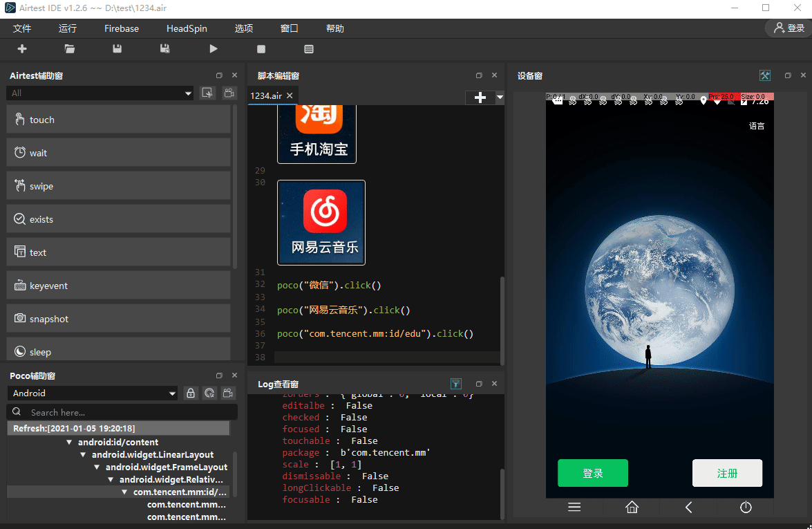Click the Log window filter icon
This screenshot has height=529, width=812.
point(455,384)
